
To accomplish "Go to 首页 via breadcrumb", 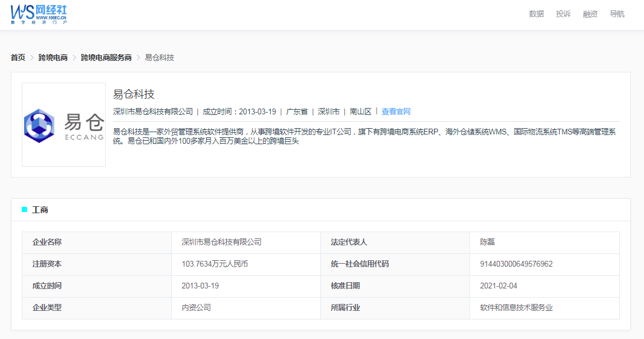I will coord(18,57).
